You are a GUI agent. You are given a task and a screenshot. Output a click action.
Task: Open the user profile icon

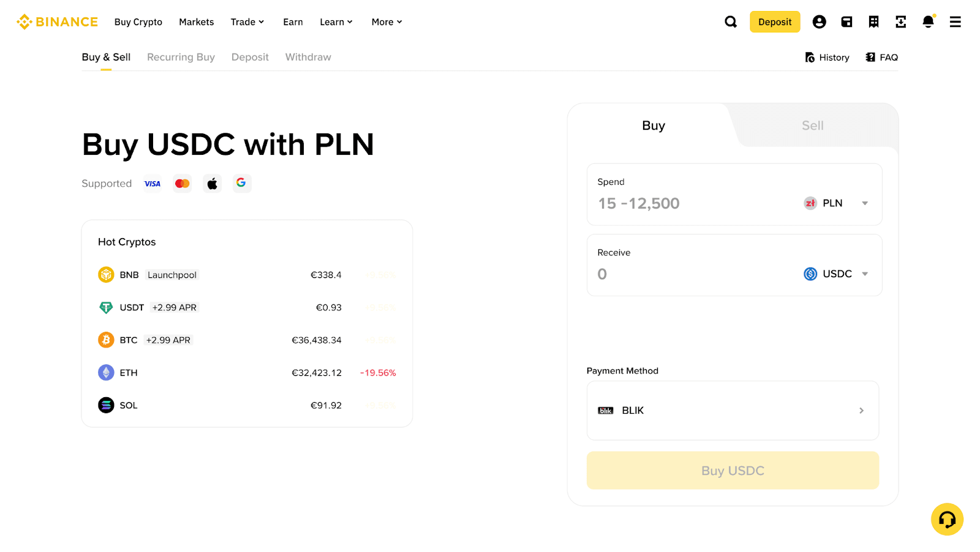point(819,22)
